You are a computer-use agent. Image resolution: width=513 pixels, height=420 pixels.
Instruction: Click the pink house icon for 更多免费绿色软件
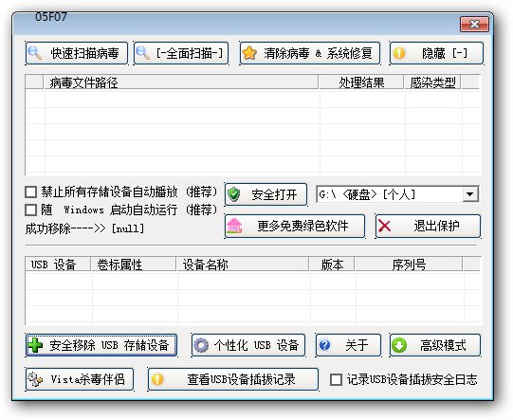[x=234, y=226]
